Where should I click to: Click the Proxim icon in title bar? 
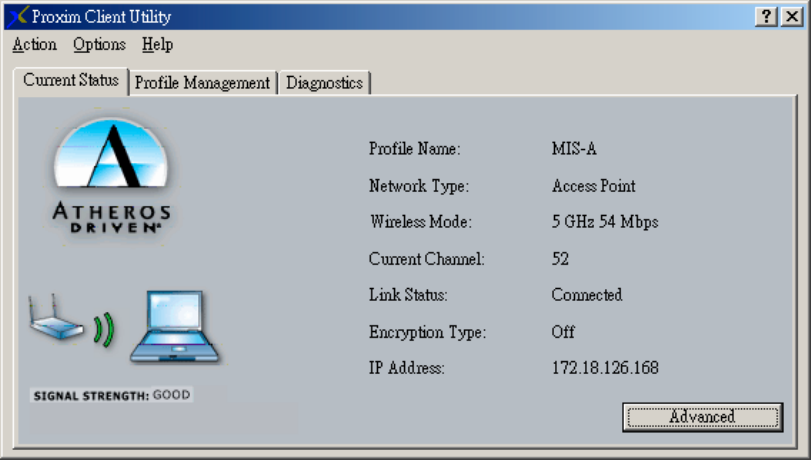click(x=18, y=17)
